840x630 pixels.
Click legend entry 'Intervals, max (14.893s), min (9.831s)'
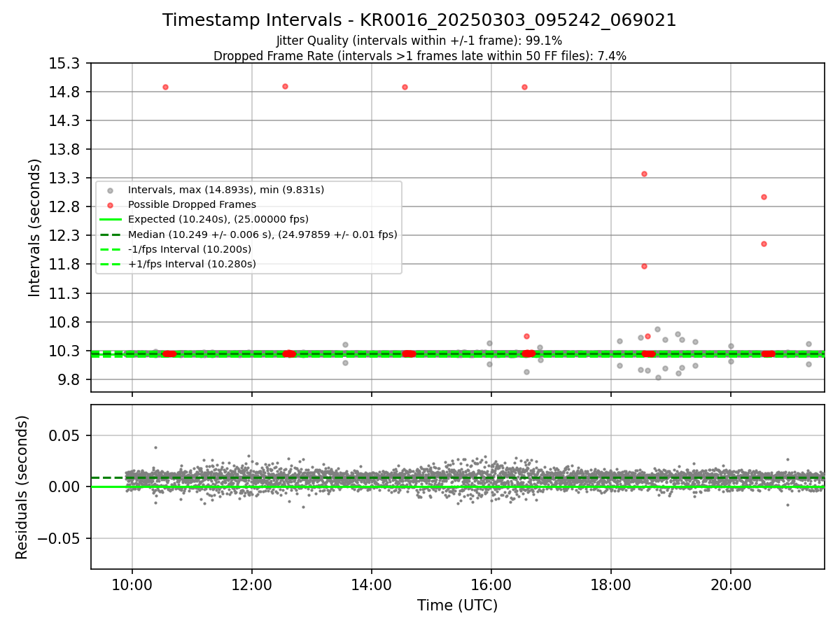(x=225, y=190)
